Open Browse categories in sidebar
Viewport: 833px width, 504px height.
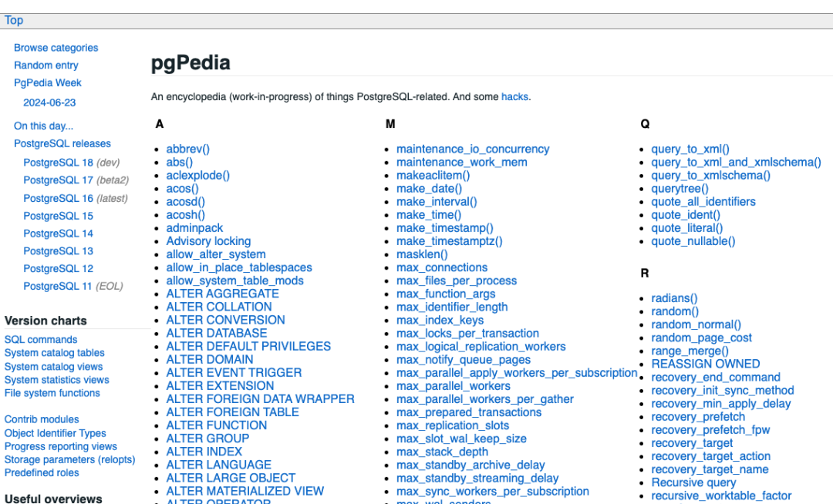(56, 48)
